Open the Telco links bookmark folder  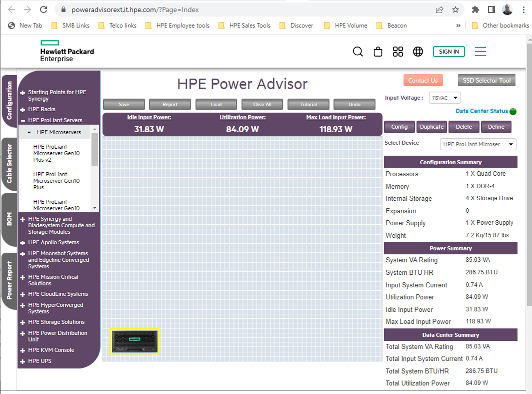coord(117,26)
